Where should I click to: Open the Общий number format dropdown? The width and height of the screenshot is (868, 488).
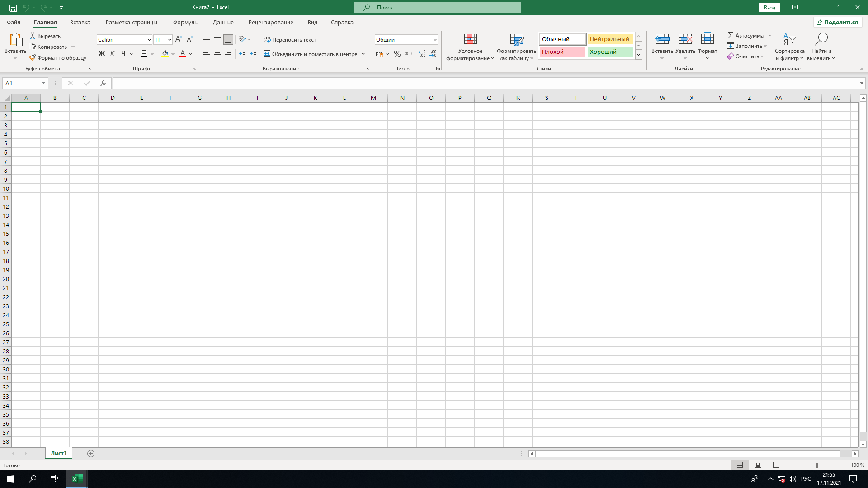coord(435,40)
